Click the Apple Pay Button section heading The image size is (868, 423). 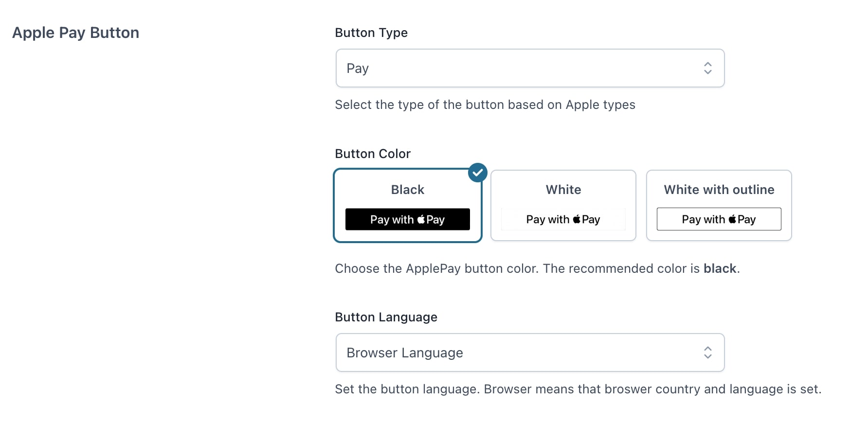(x=75, y=33)
